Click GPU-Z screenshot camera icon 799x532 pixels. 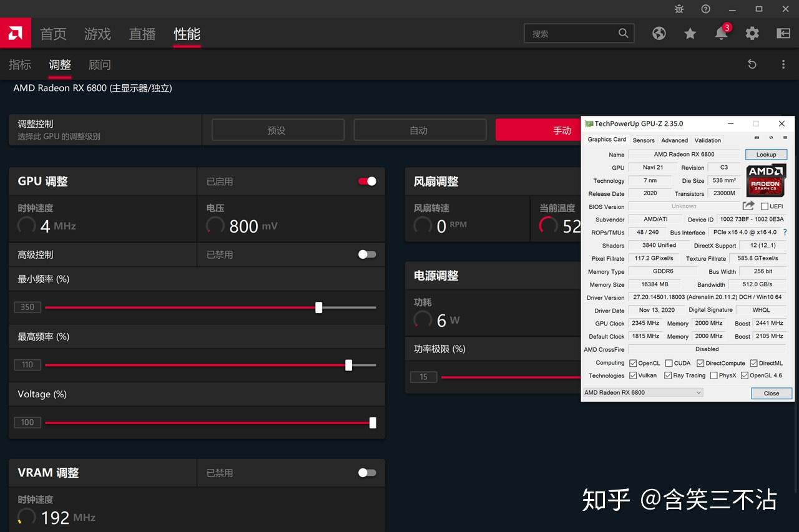pyautogui.click(x=757, y=137)
